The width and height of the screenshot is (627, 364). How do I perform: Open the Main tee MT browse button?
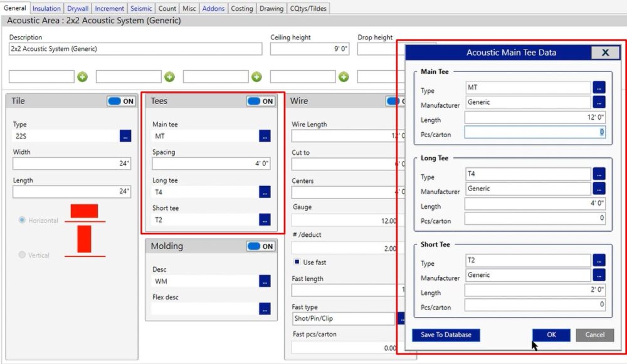tap(265, 136)
